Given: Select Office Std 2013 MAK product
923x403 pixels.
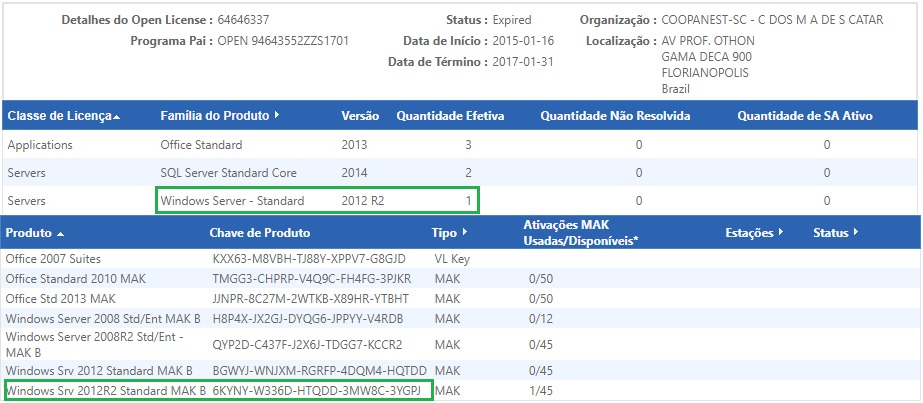Looking at the screenshot, I should click(x=61, y=298).
